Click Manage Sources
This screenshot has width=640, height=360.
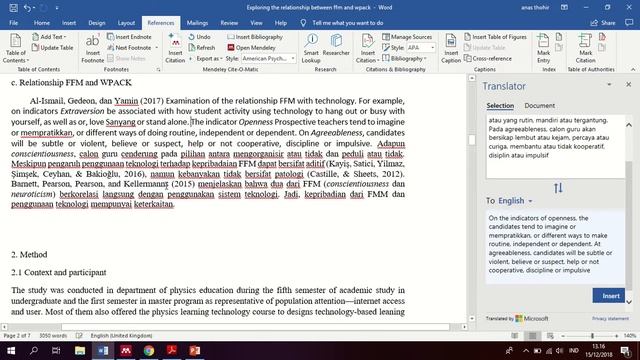pyautogui.click(x=407, y=37)
